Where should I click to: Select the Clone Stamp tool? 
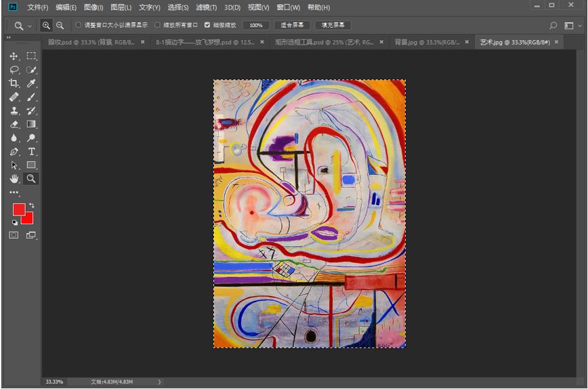[x=14, y=110]
